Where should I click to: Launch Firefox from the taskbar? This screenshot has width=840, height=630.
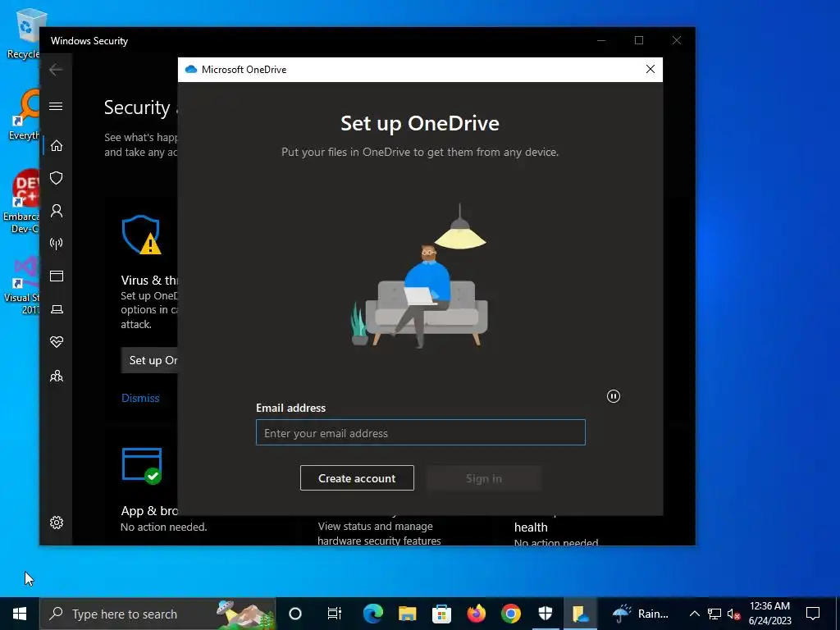point(477,614)
